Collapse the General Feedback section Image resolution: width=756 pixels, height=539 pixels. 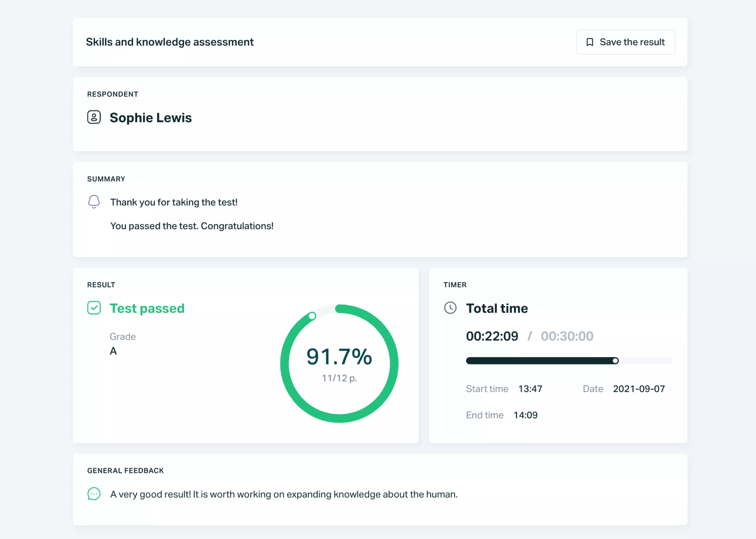125,470
